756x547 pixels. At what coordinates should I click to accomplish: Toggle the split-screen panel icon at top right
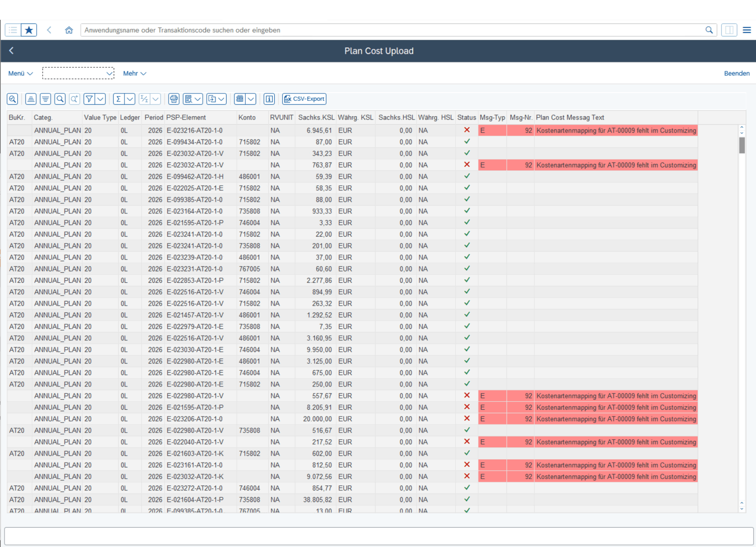tap(729, 30)
